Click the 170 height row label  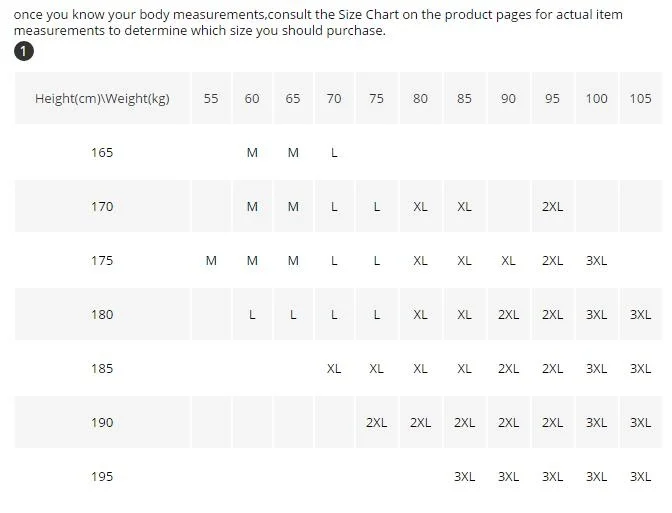[x=102, y=206]
